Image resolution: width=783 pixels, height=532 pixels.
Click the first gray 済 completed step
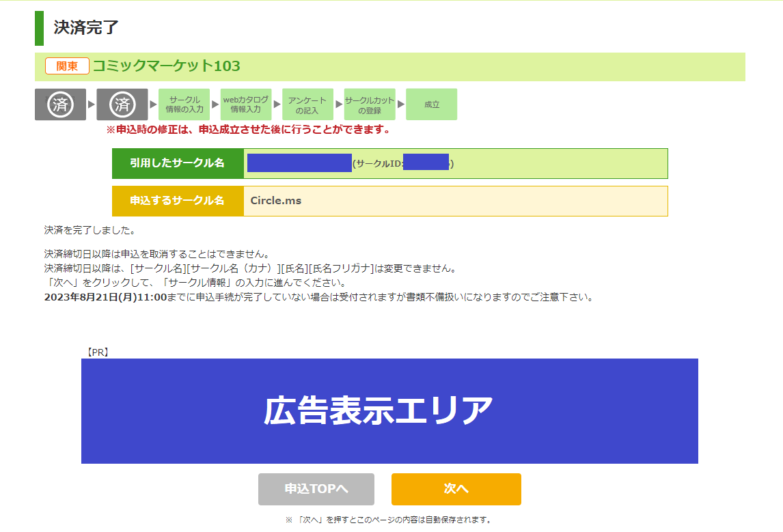(60, 104)
